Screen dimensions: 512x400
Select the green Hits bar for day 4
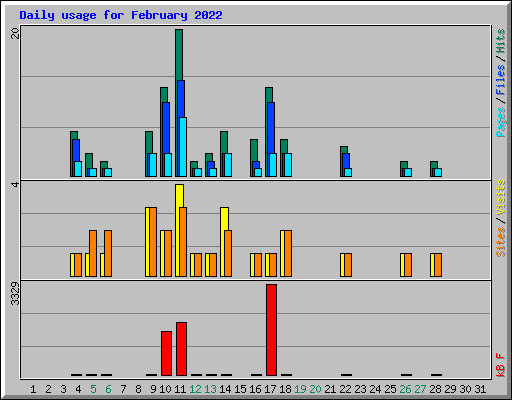[74, 135]
